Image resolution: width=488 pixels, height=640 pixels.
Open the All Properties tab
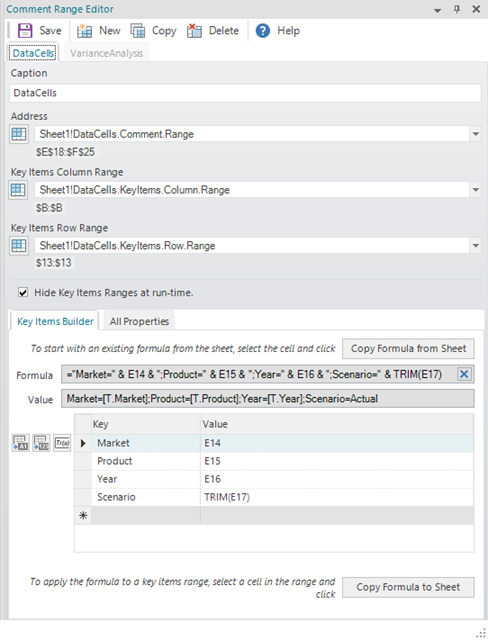point(139,321)
